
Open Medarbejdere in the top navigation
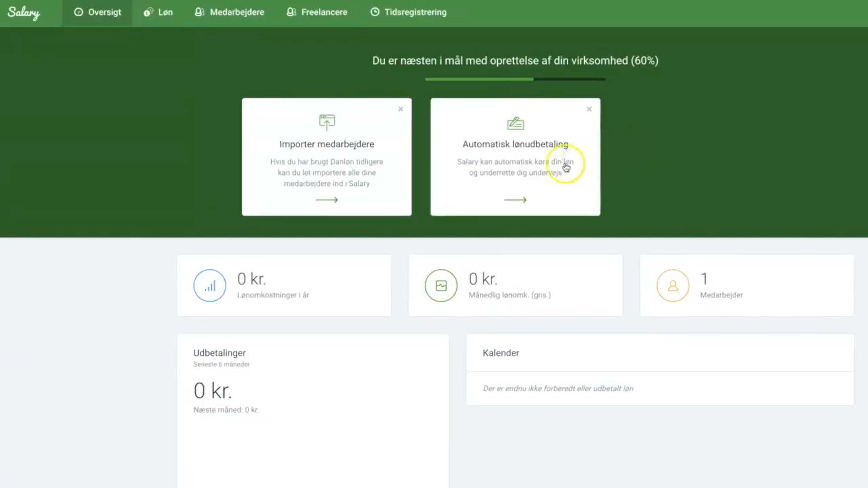230,12
